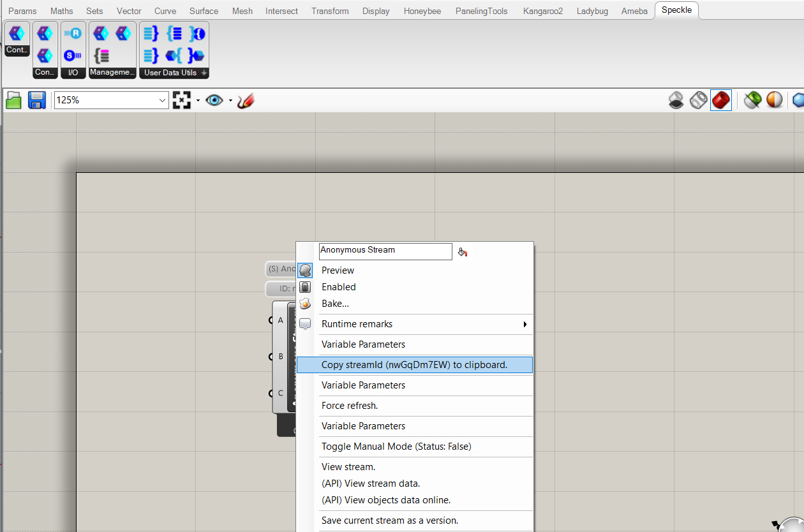Screen dimensions: 804x532
Task: Toggle Preview in the context menu
Action: [x=338, y=270]
